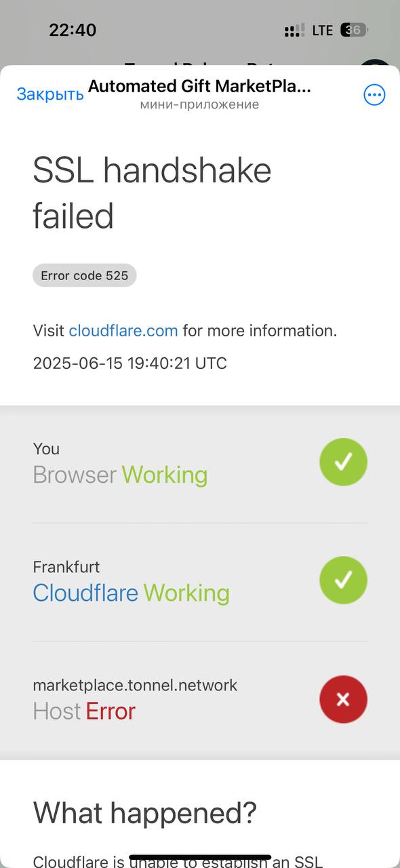Tap the 22:40 clock in status bar
Viewport: 400px width, 868px height.
(73, 30)
